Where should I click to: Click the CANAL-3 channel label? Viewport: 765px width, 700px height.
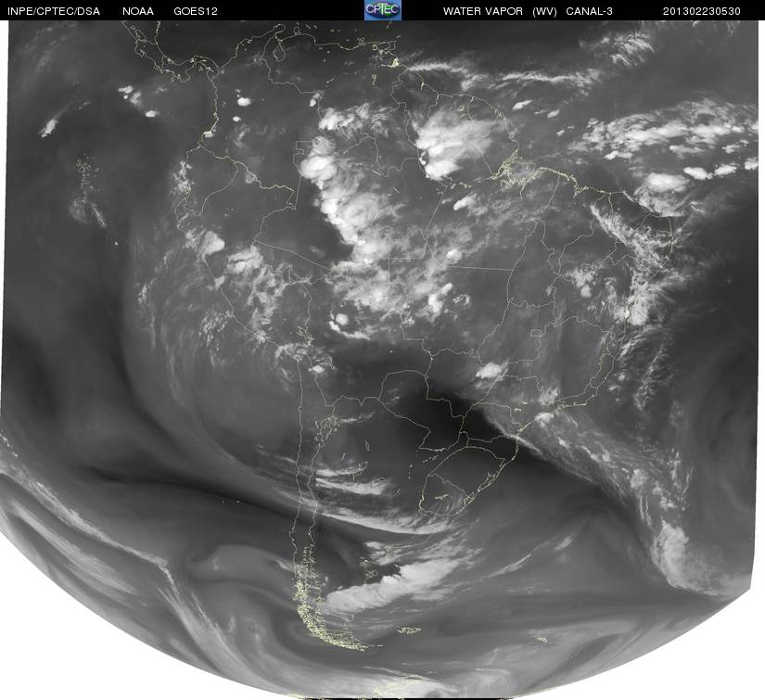[x=590, y=11]
